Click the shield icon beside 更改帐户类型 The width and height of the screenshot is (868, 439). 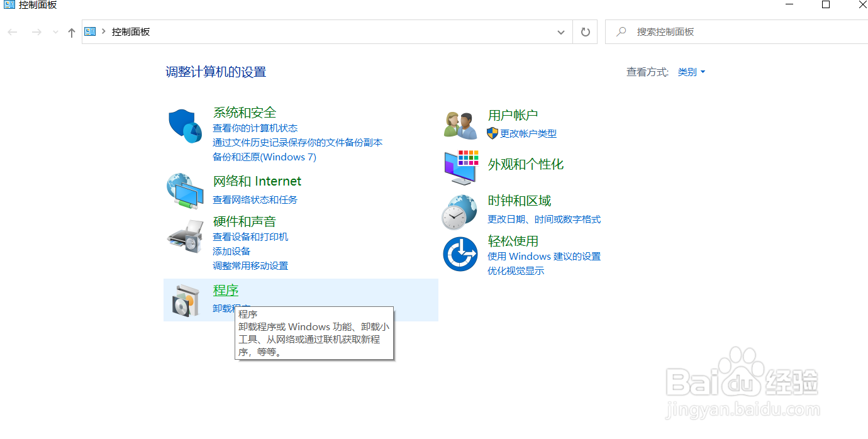point(492,133)
